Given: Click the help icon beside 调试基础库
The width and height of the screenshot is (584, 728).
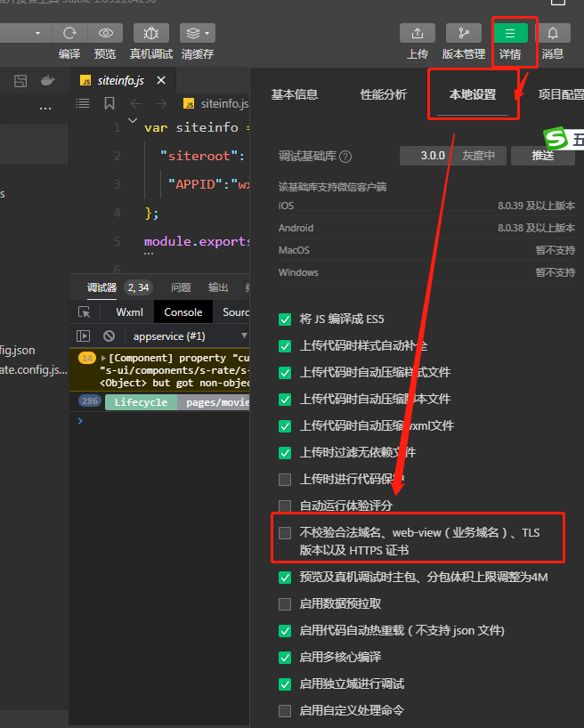Looking at the screenshot, I should [x=345, y=157].
